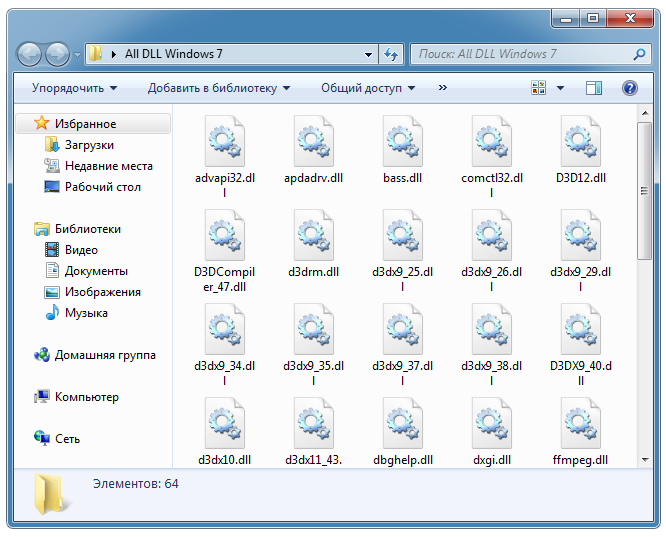The height and width of the screenshot is (537, 666).
Task: Select the d3dx9_34.dll file icon
Action: coord(225,329)
